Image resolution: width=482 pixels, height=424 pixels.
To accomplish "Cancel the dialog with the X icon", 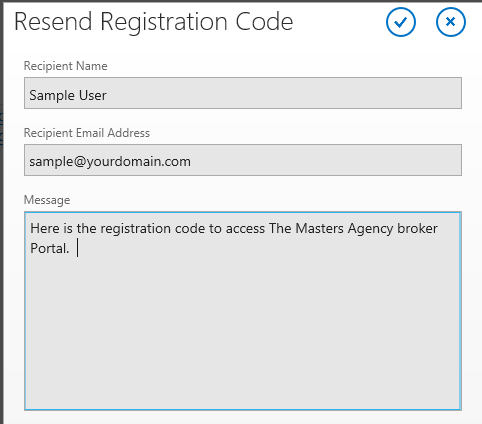I will click(x=451, y=22).
